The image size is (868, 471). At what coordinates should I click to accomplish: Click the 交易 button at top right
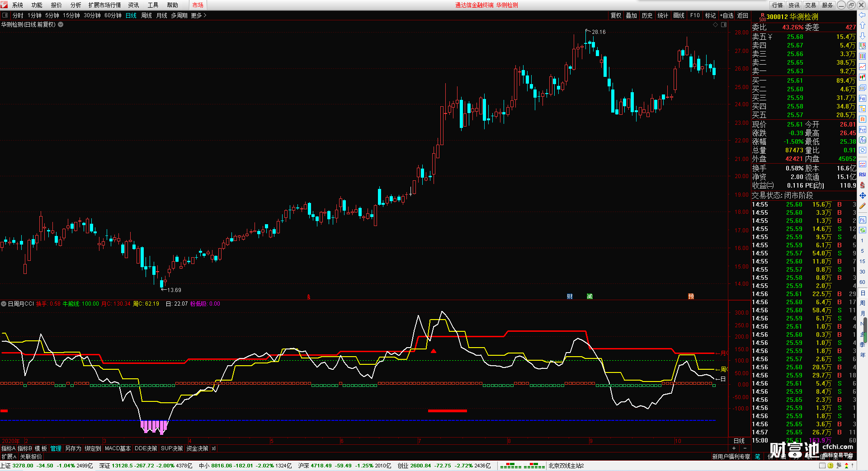(x=811, y=5)
